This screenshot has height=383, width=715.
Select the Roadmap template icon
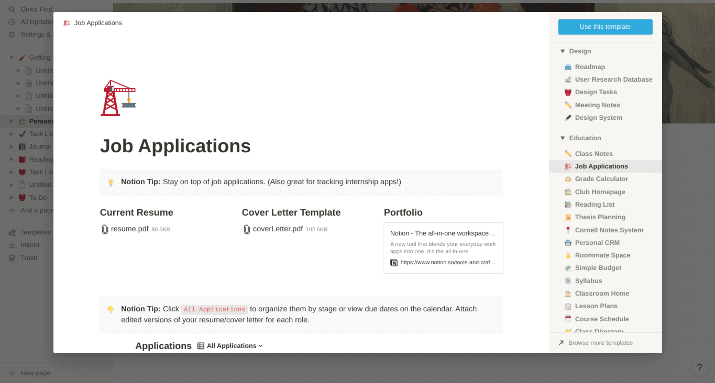[568, 67]
